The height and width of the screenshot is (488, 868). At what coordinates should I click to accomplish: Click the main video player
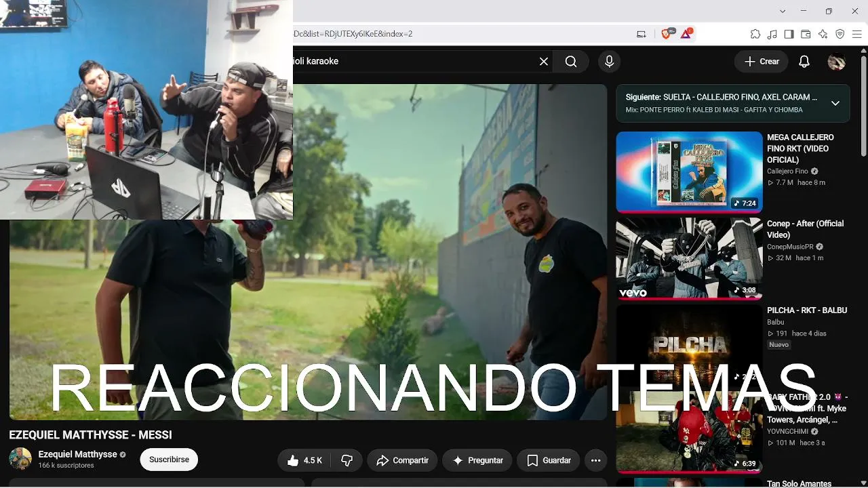click(x=308, y=252)
